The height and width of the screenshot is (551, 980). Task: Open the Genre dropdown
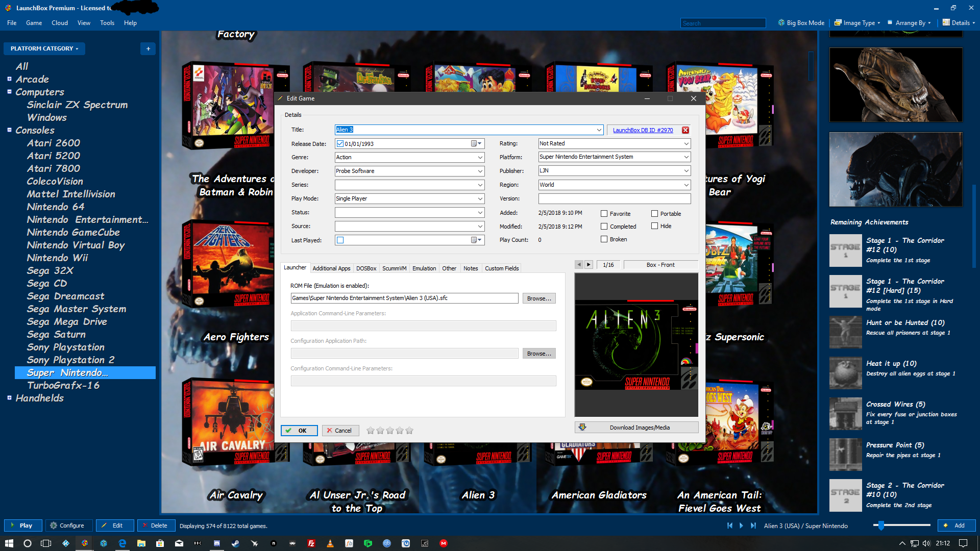[x=480, y=158]
